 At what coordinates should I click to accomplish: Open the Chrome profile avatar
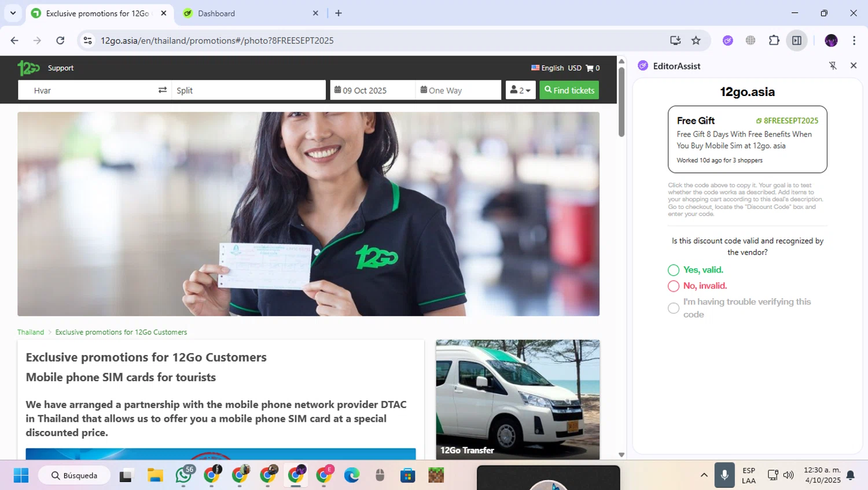(x=832, y=40)
